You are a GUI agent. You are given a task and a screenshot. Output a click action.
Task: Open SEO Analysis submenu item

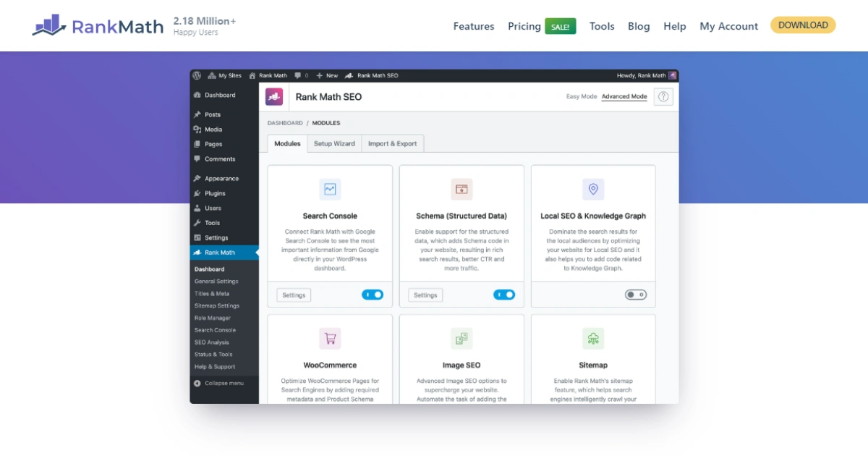[211, 342]
